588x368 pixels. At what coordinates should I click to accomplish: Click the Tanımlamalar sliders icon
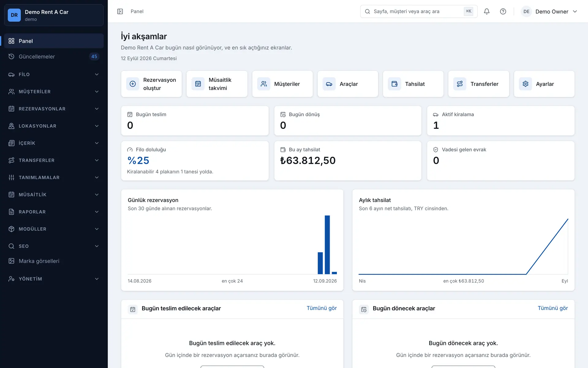point(11,178)
